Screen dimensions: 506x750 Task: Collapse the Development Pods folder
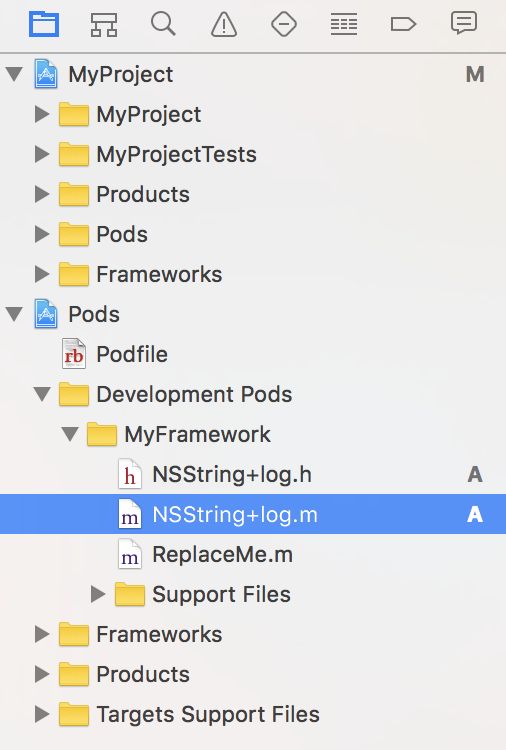42,394
